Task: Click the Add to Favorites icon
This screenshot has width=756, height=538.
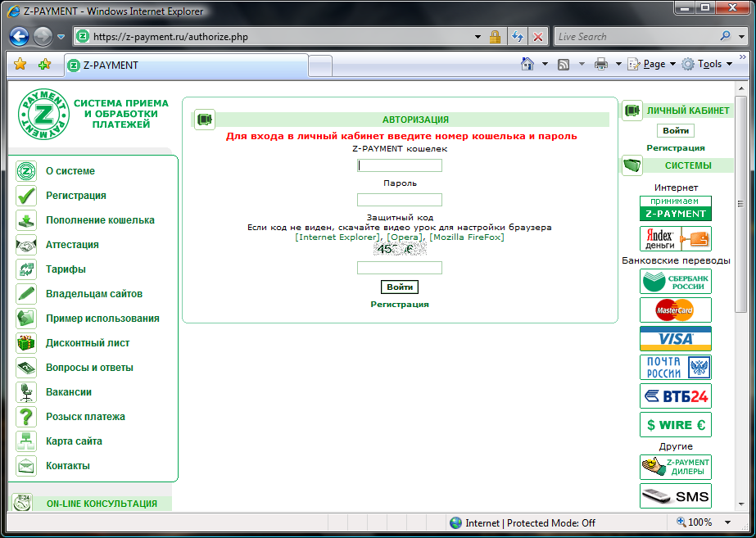Action: (44, 64)
